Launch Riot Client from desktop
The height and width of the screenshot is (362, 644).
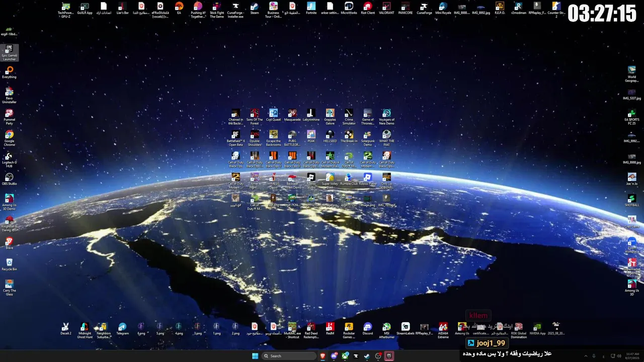click(368, 9)
